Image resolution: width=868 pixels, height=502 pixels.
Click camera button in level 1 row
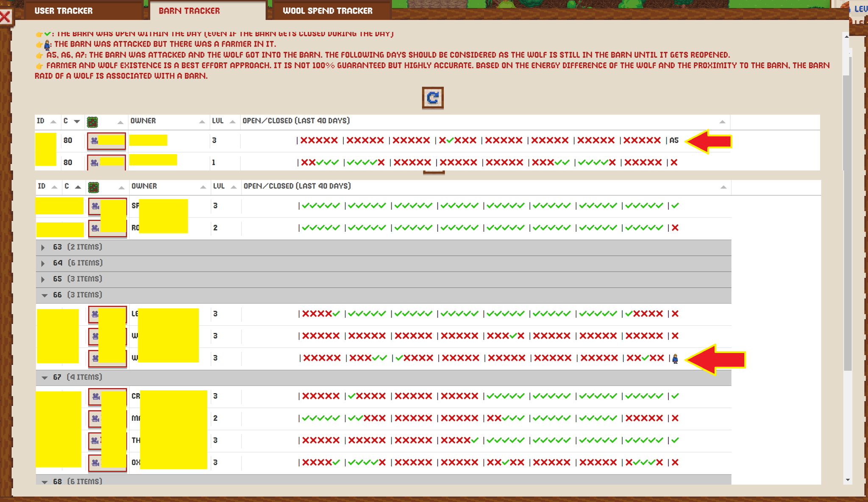[94, 163]
